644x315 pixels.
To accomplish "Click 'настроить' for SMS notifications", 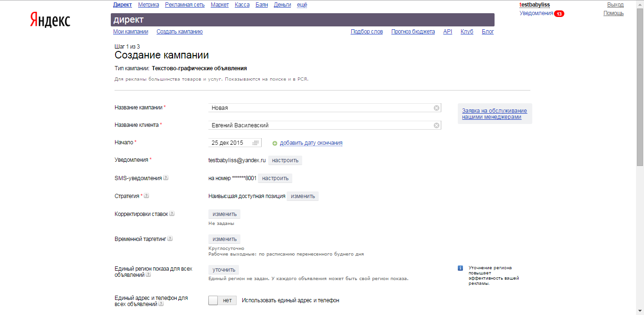I will coord(275,178).
